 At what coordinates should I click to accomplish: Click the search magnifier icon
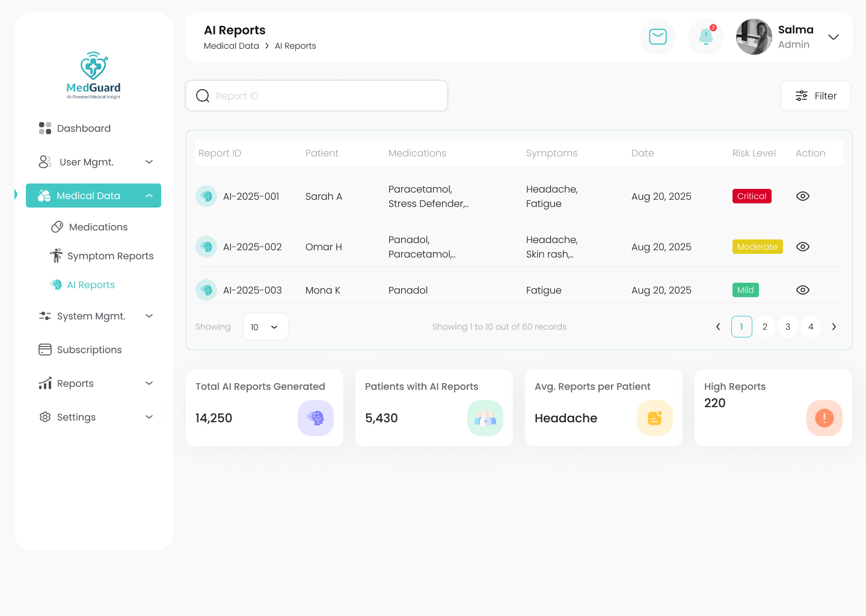tap(203, 96)
